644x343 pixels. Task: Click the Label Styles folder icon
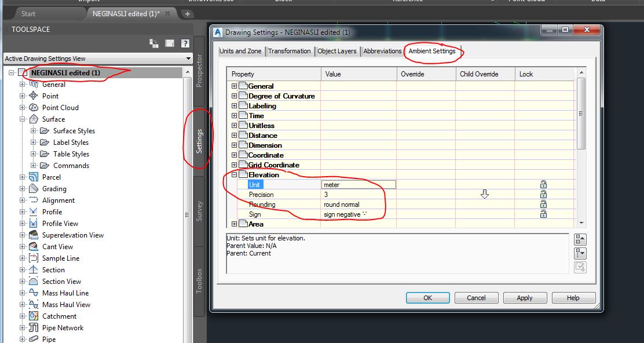(45, 142)
